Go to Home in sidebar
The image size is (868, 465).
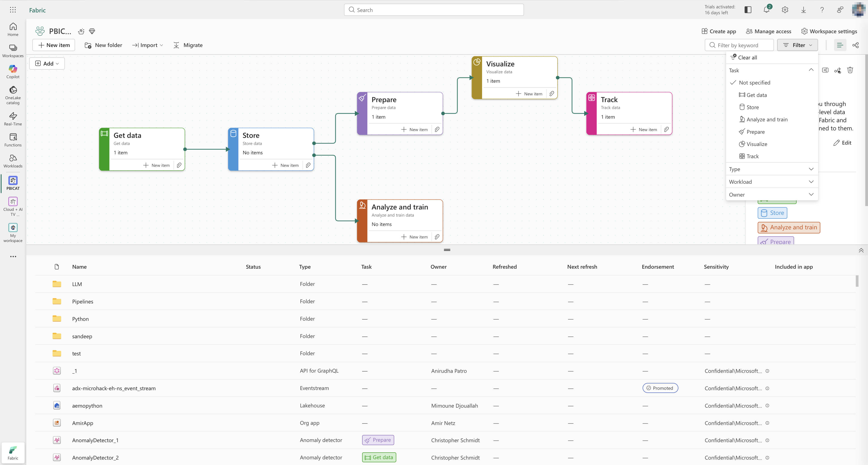pos(13,30)
